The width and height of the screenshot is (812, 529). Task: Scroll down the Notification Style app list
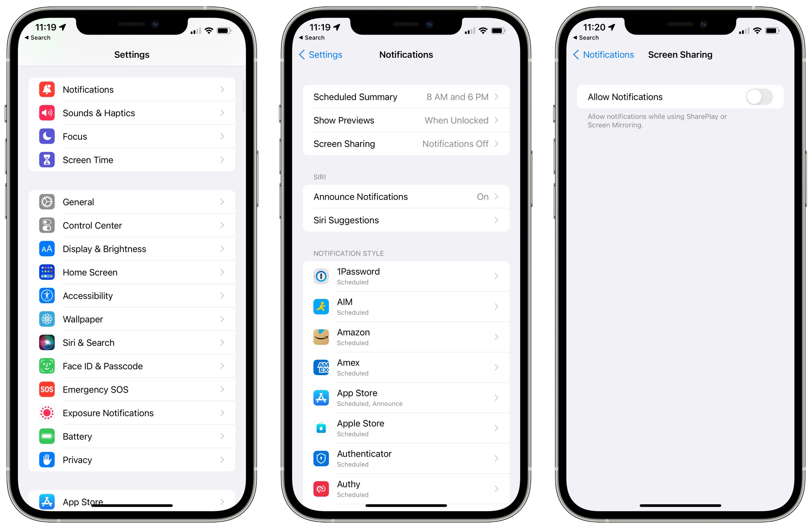[406, 384]
